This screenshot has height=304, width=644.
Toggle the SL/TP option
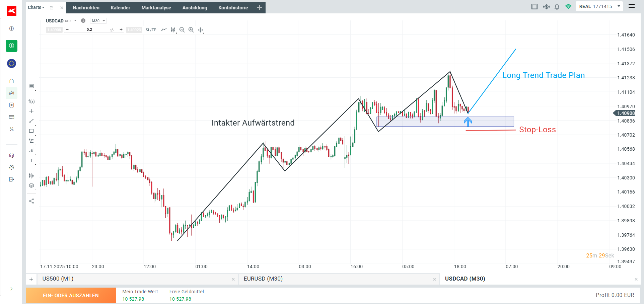(x=151, y=30)
